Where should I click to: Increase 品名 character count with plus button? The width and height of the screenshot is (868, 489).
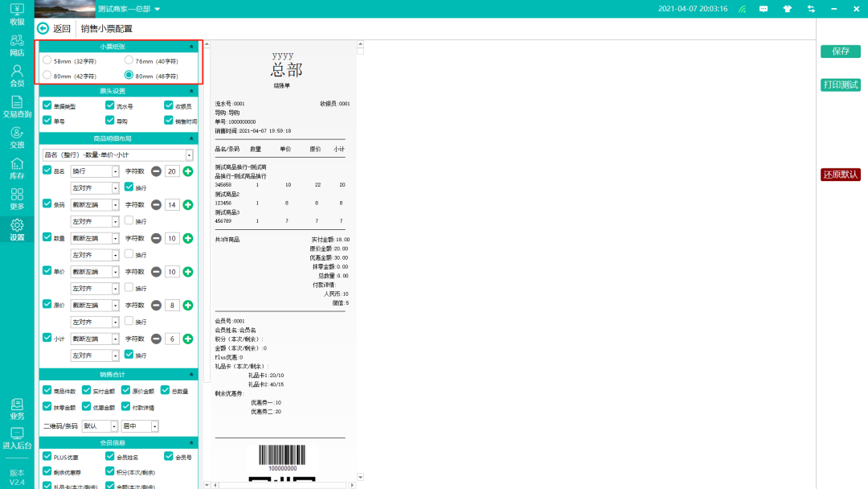point(188,171)
